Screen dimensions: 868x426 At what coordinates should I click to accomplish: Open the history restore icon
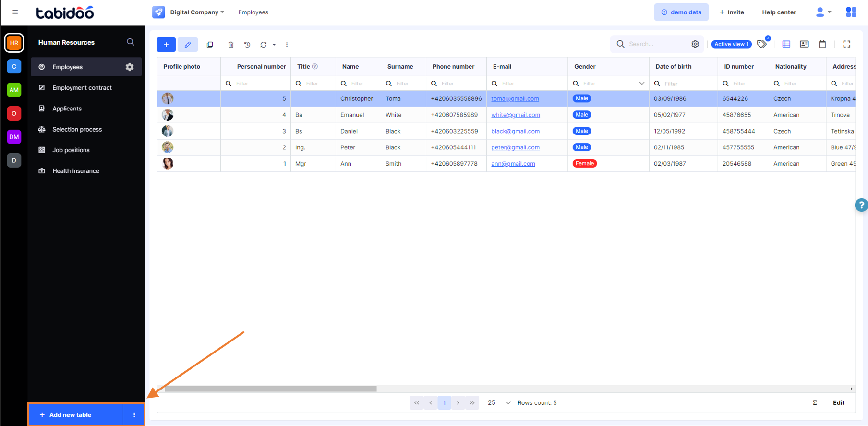pyautogui.click(x=247, y=45)
